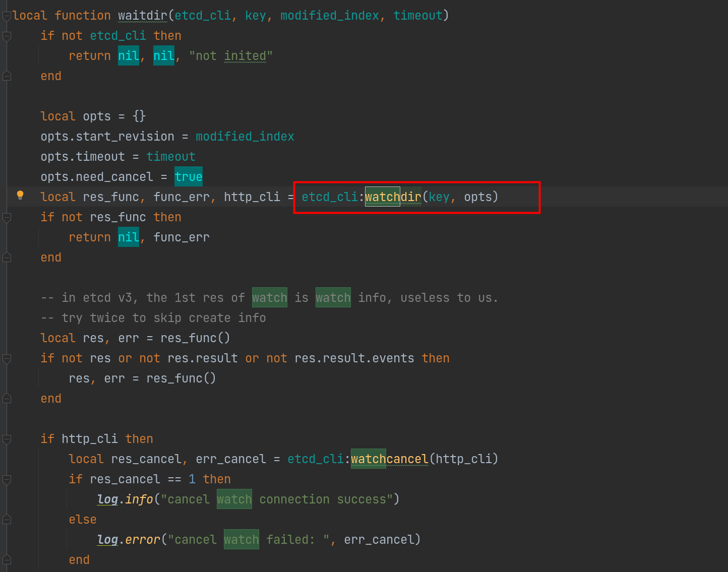Click the highlighted nil after the first return
Screen dimensions: 728x572
click(x=128, y=55)
